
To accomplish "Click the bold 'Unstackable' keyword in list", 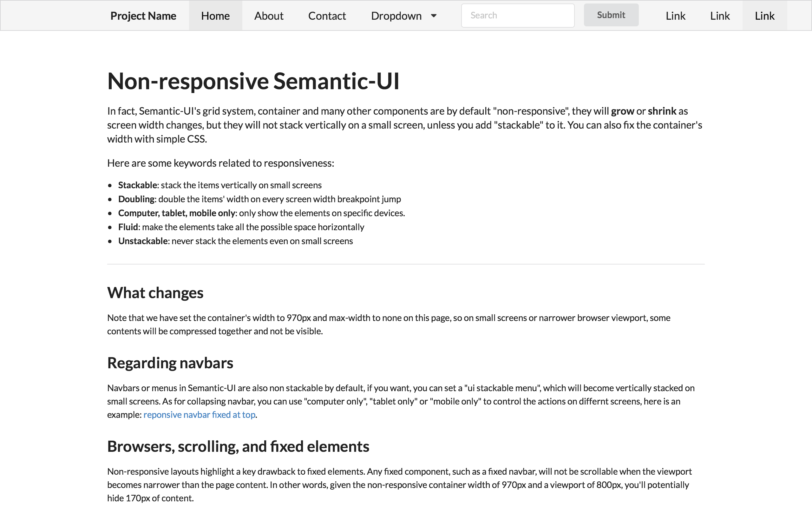I will [143, 241].
